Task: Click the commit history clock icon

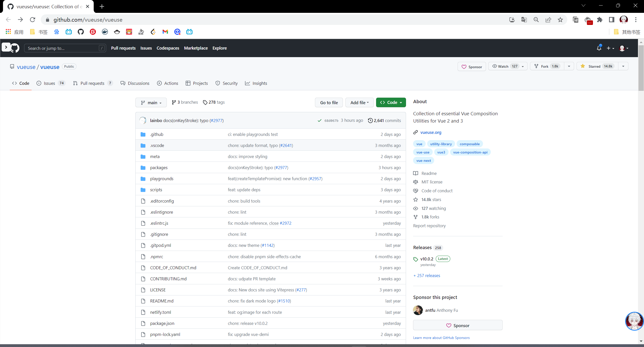Action: tap(370, 121)
